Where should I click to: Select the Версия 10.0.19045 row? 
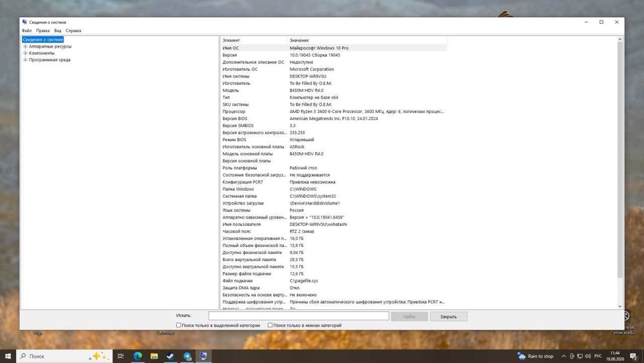click(334, 55)
